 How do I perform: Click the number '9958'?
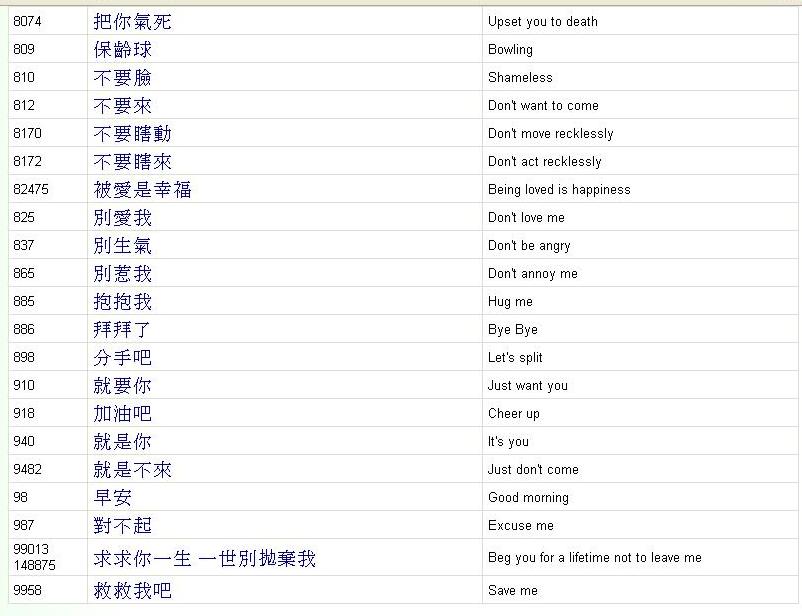[27, 590]
